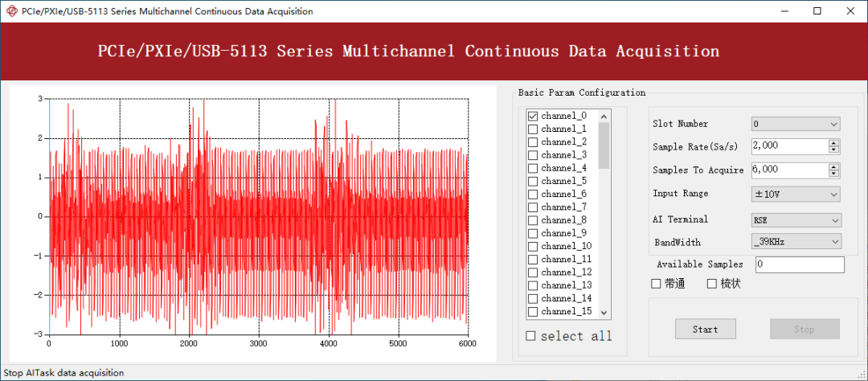
Task: Tick the channel_3 checkbox
Action: [533, 155]
